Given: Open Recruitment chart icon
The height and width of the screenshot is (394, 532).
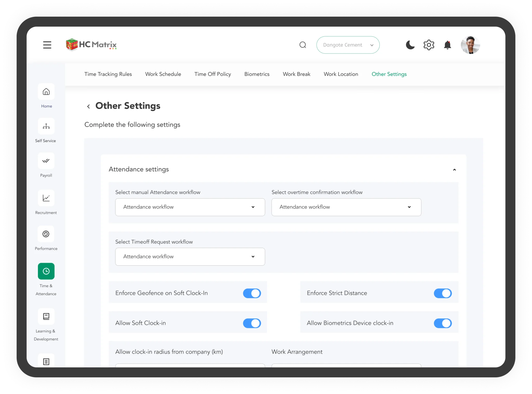Looking at the screenshot, I should tap(46, 198).
